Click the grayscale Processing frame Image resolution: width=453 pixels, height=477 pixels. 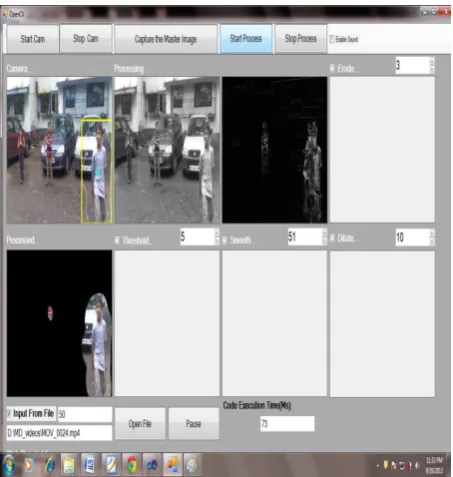pyautogui.click(x=167, y=150)
